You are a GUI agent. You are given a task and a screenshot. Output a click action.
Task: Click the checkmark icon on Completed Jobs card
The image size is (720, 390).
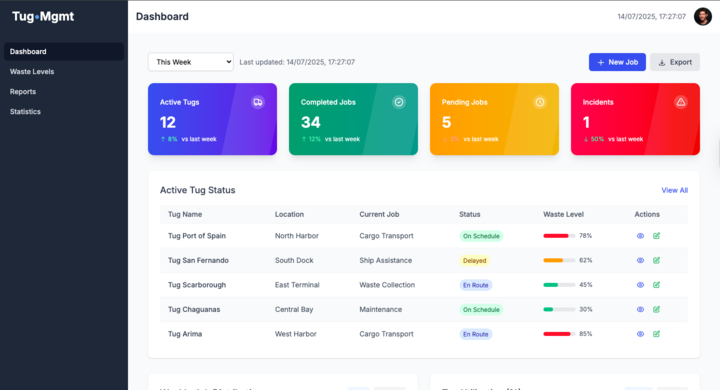click(x=399, y=102)
